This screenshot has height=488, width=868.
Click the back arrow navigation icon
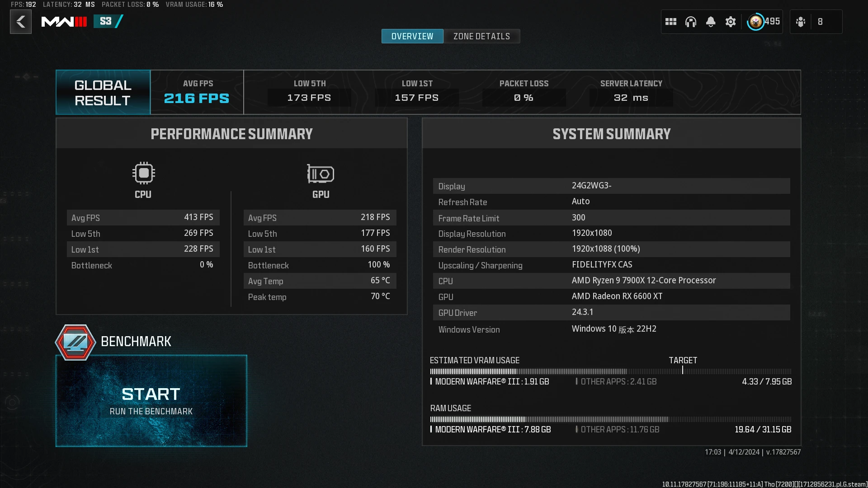20,22
